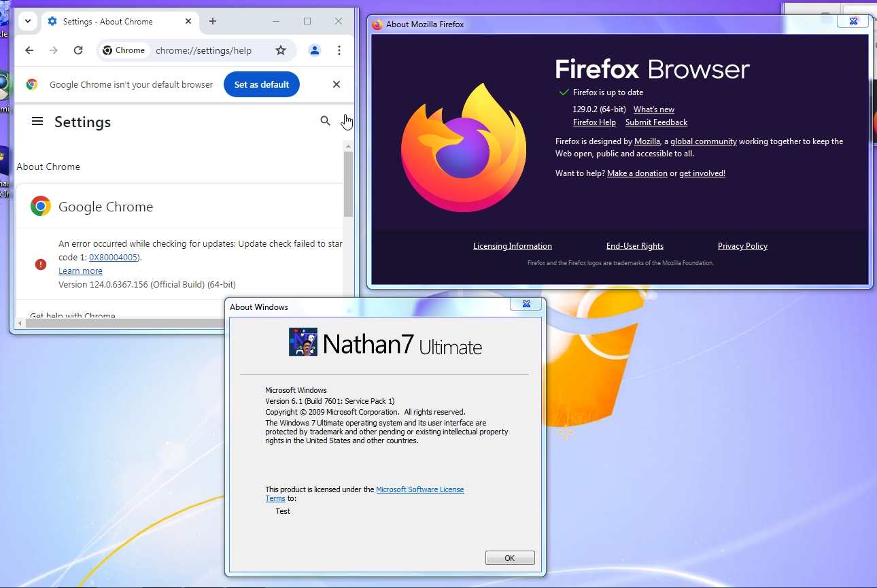
Task: Open a new Chrome tab
Action: coord(213,21)
